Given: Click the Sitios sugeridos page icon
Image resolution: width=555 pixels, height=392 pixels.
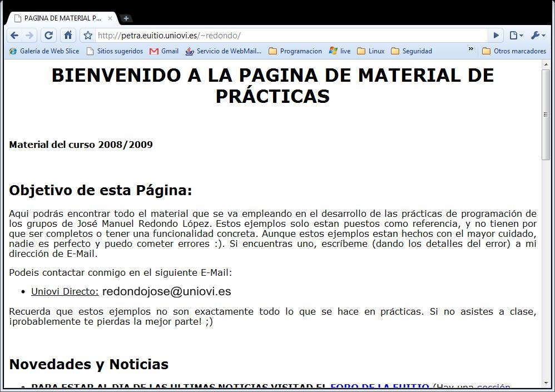Looking at the screenshot, I should coord(90,51).
